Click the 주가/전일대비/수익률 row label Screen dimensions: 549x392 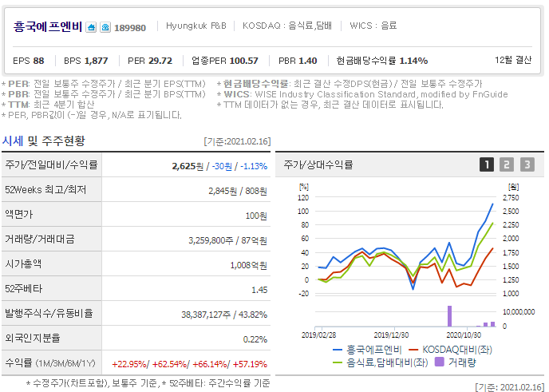[51, 164]
